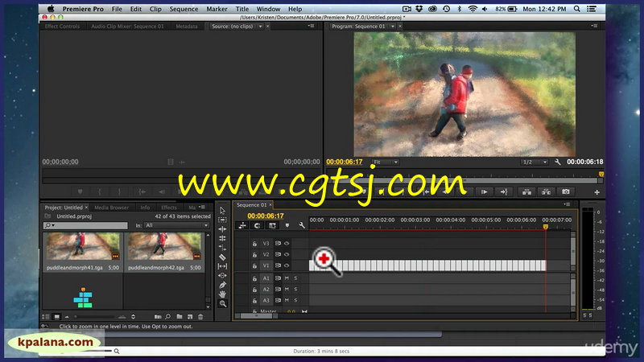Select the Zoom tool in tools panel
Image resolution: width=644 pixels, height=362 pixels.
(222, 304)
